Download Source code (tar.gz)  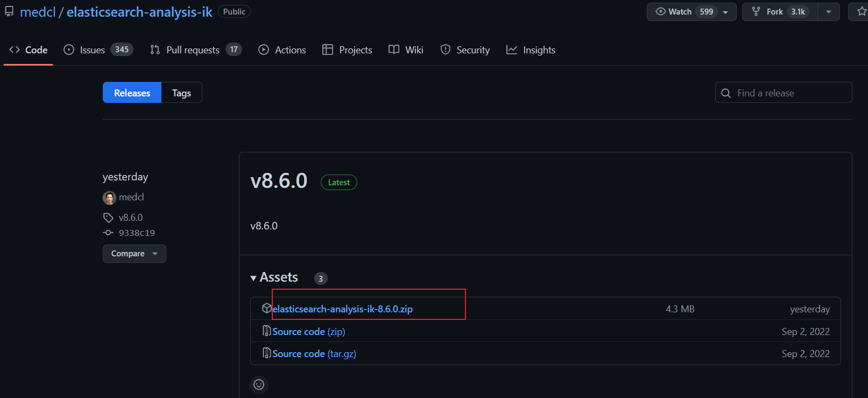click(x=314, y=354)
